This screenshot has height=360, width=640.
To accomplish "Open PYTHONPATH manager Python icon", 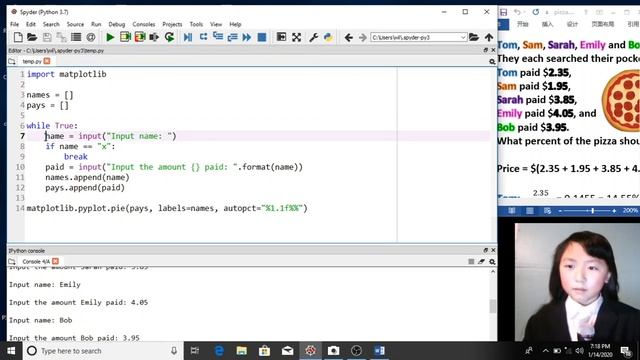I will pyautogui.click(x=328, y=38).
